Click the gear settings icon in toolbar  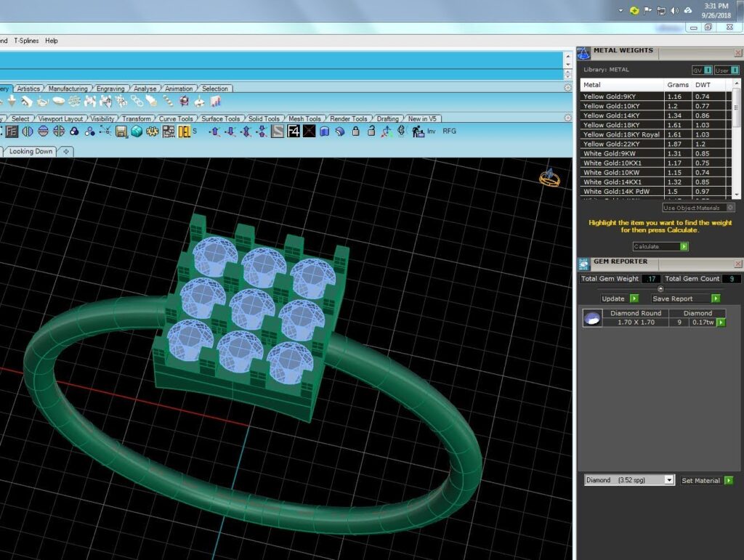click(153, 131)
